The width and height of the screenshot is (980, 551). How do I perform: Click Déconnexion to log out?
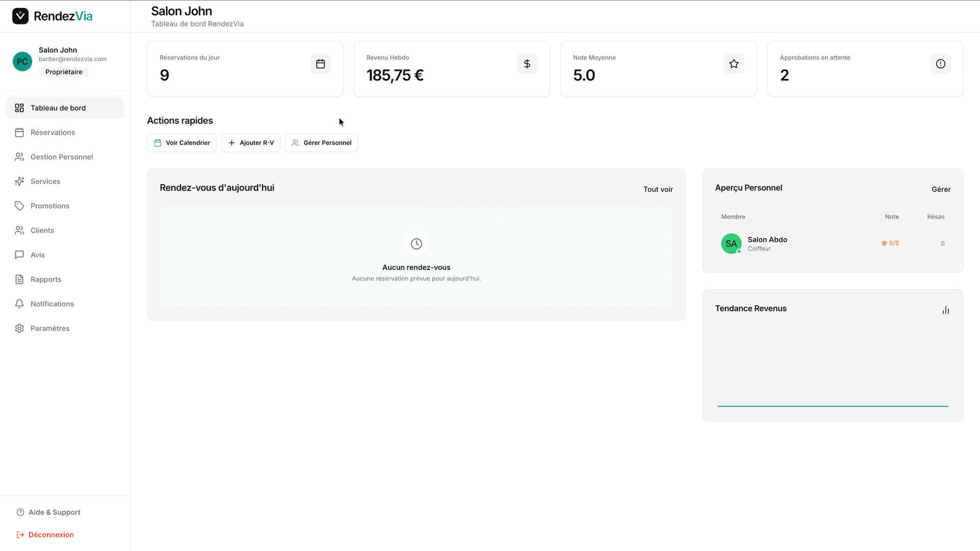tap(45, 535)
